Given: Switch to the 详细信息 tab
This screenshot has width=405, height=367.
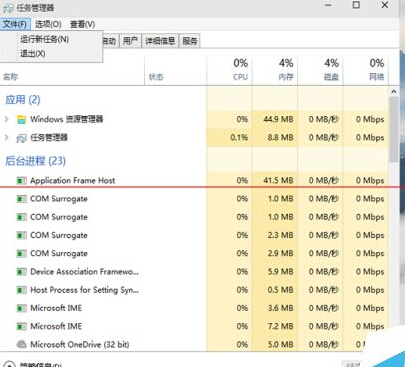Looking at the screenshot, I should click(x=160, y=41).
